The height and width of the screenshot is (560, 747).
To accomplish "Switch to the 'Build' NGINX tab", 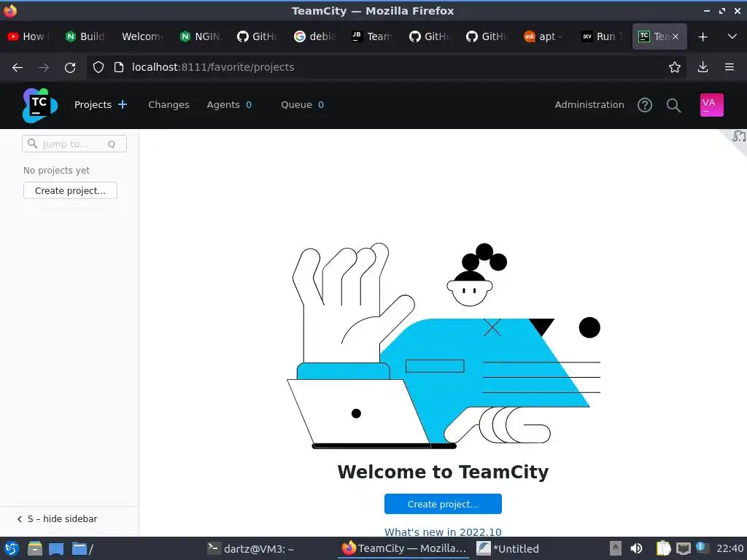I will (x=86, y=36).
